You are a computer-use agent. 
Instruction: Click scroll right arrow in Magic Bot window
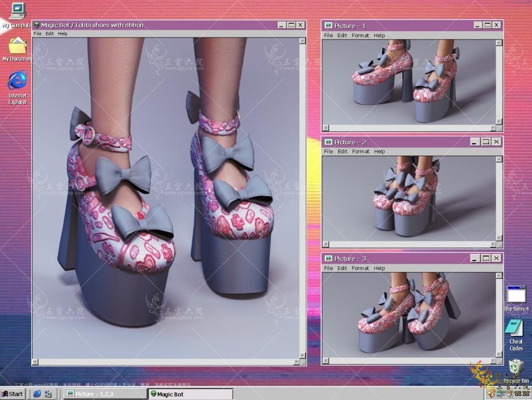(x=296, y=362)
